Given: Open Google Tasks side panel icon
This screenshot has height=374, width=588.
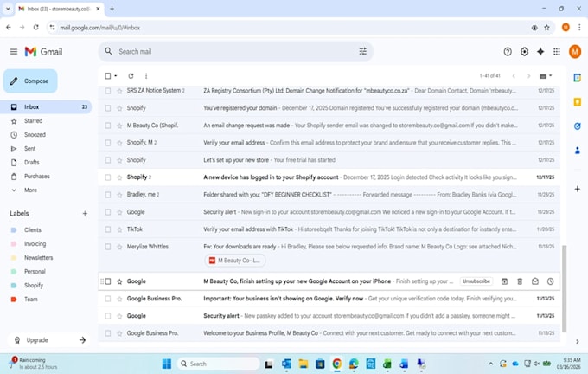Looking at the screenshot, I should click(578, 126).
